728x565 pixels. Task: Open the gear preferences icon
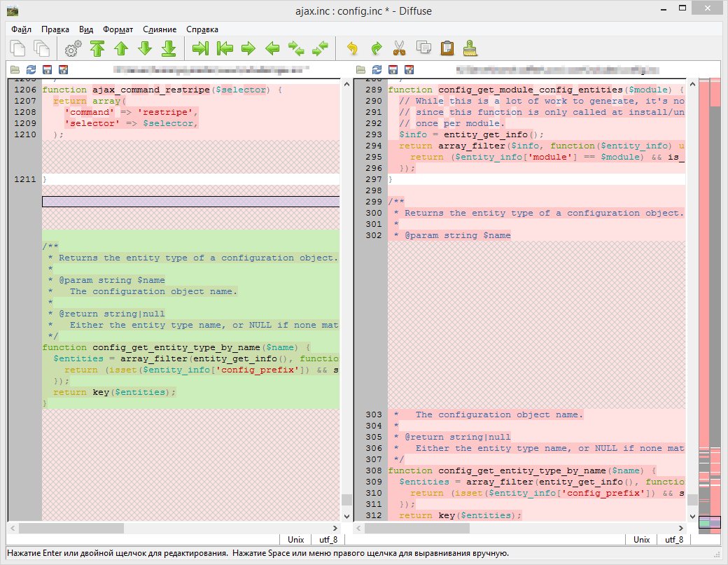(73, 48)
